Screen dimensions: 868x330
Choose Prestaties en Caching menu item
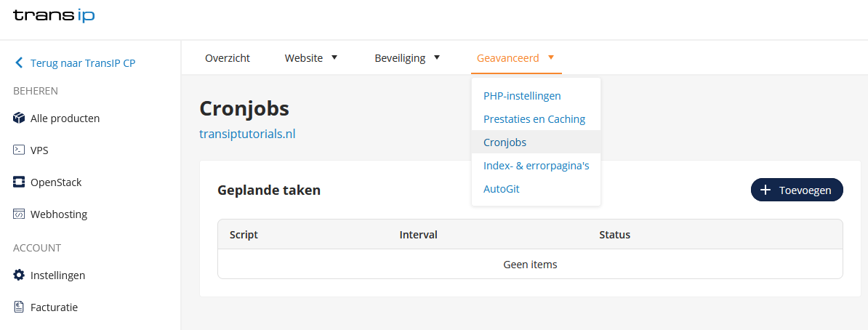click(534, 119)
